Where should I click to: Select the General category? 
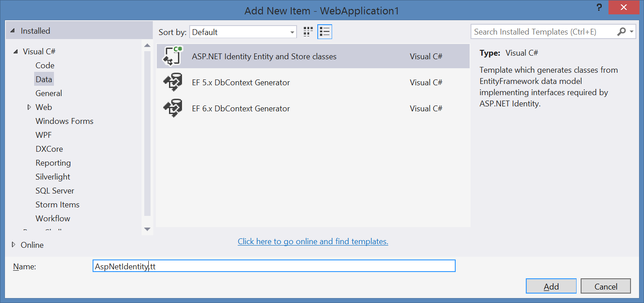49,93
